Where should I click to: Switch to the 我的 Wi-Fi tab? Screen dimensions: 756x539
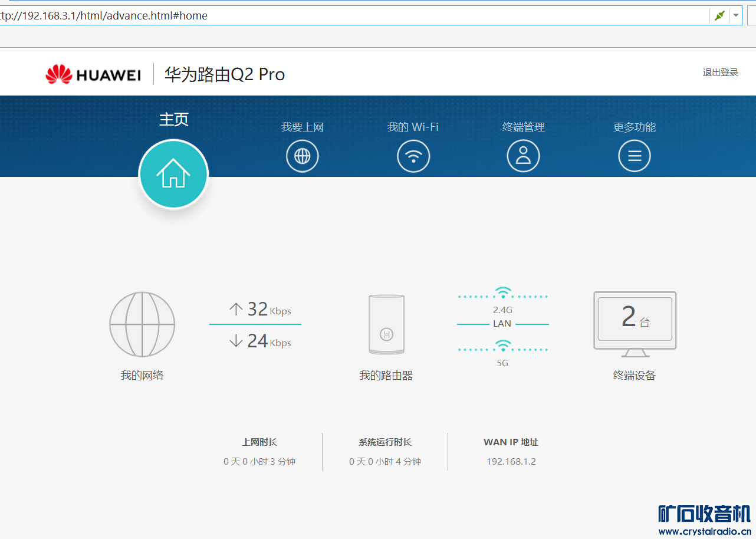[x=413, y=127]
